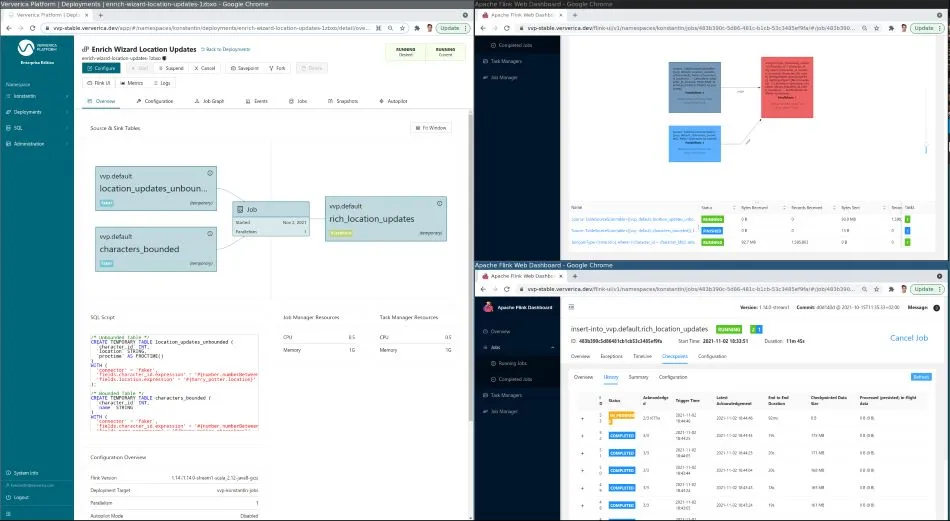The height and width of the screenshot is (521, 950).
Task: Reload the Ververica Platform browser page
Action: coord(32,28)
